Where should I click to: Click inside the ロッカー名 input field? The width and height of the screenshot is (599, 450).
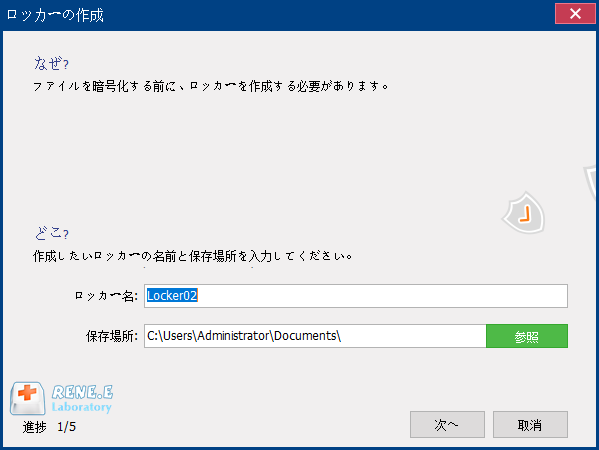(x=356, y=296)
